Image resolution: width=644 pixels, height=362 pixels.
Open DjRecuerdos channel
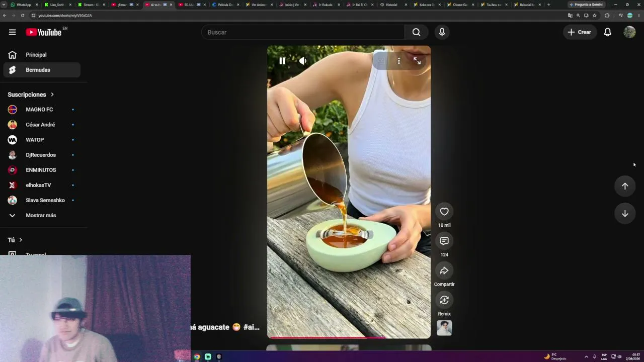click(x=42, y=155)
